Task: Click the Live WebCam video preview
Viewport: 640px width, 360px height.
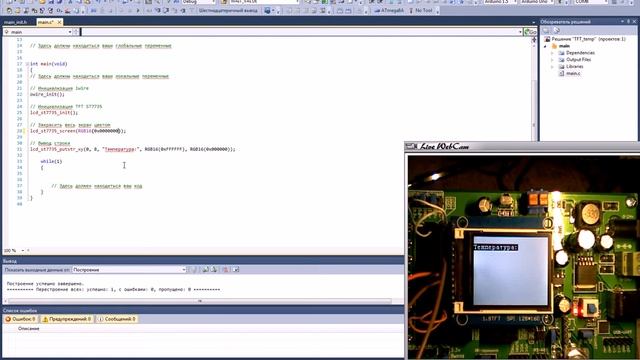Action: click(x=524, y=257)
